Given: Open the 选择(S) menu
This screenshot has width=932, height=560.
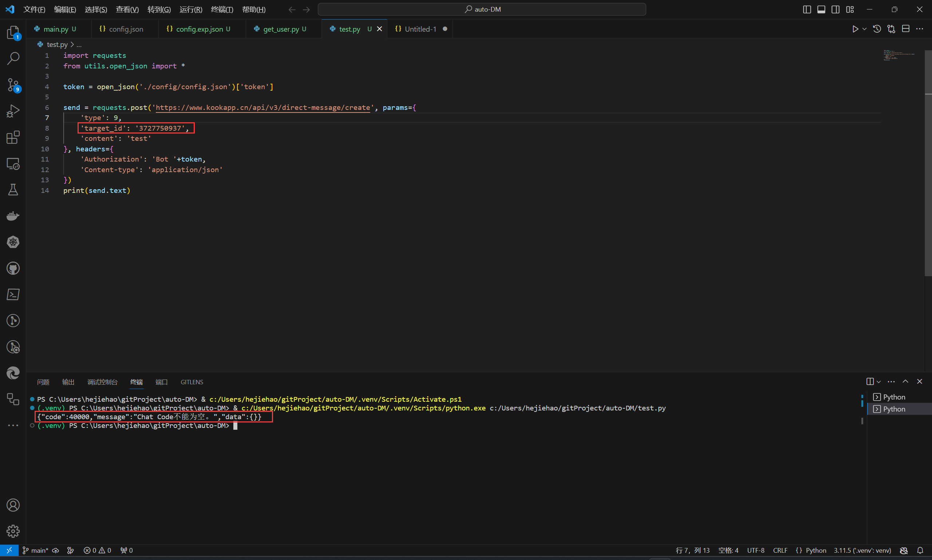Looking at the screenshot, I should click(96, 9).
